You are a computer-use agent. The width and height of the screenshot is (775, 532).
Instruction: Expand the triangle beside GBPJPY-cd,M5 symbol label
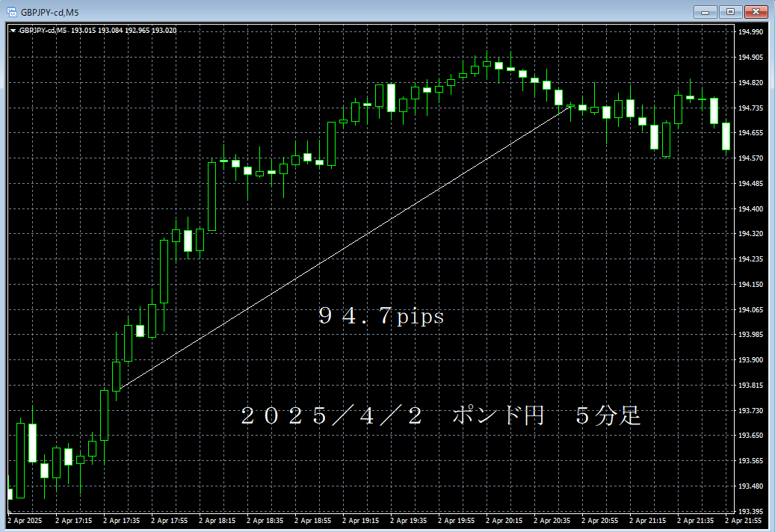(13, 31)
